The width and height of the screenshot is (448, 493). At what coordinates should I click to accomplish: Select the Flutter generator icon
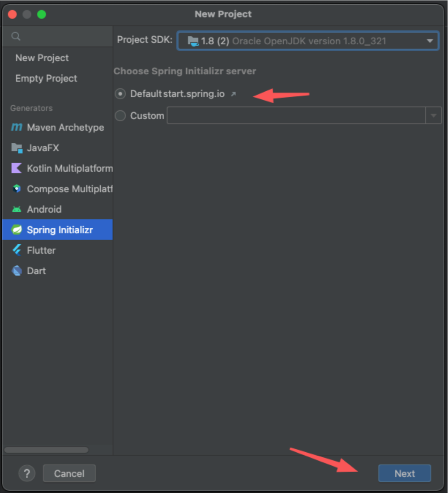(16, 250)
